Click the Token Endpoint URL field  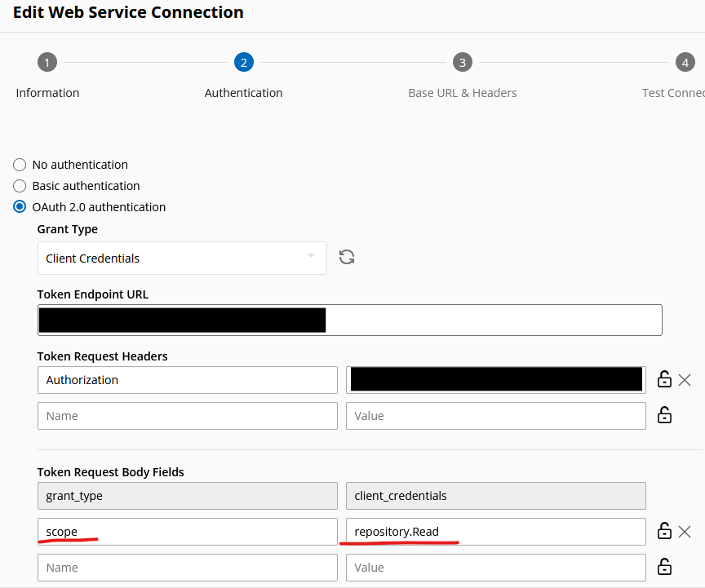tap(350, 320)
